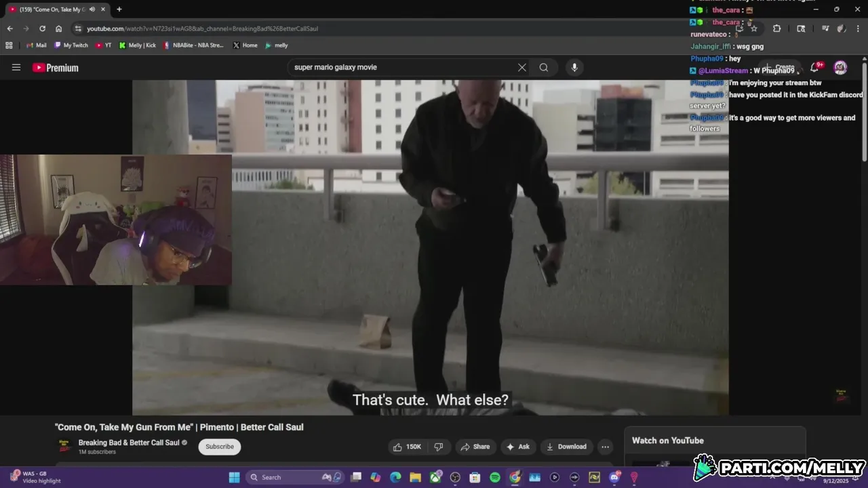Open the Breaking Bad & Better Call Saul channel name

tap(129, 443)
